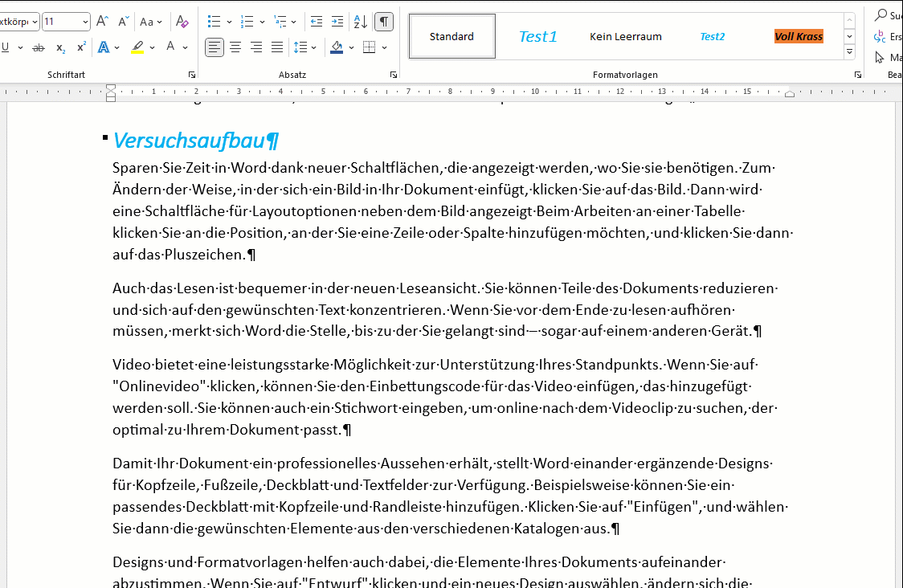Apply the Test1 style
The image size is (903, 588).
pos(537,36)
